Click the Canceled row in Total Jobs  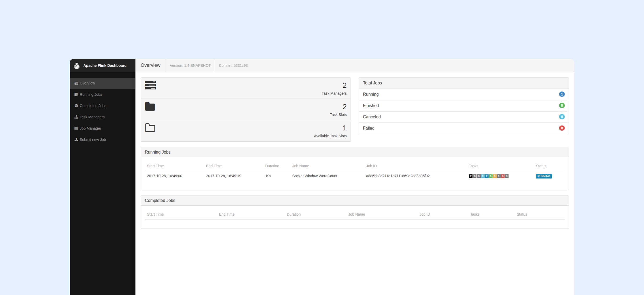click(x=464, y=117)
